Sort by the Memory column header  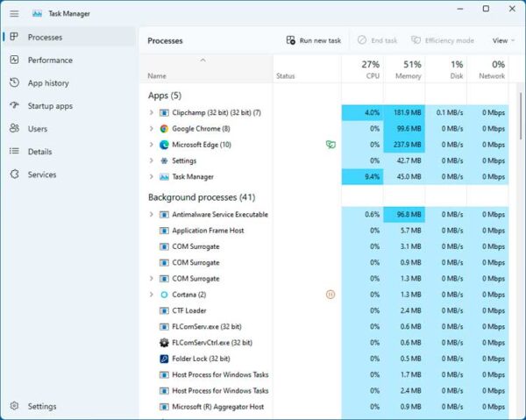404,69
